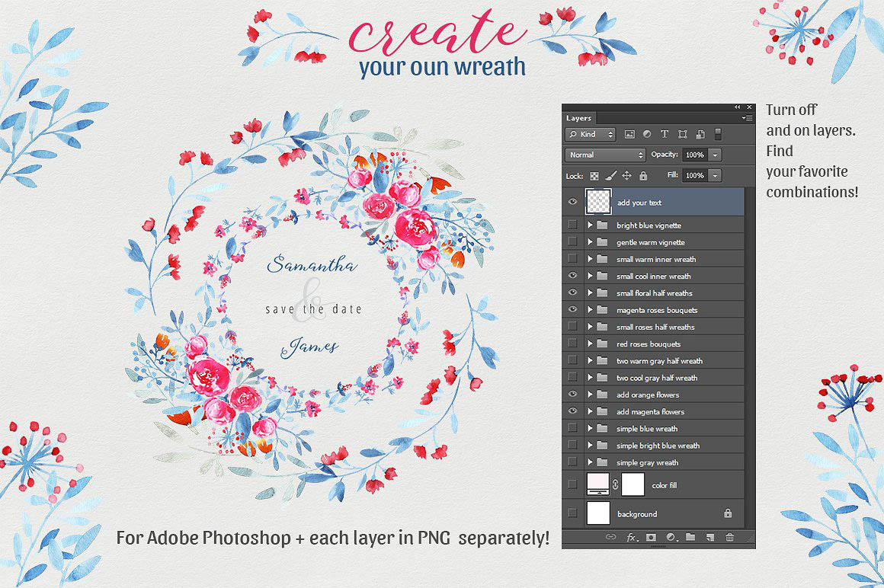
Task: Click lock position move icon
Action: (x=626, y=176)
